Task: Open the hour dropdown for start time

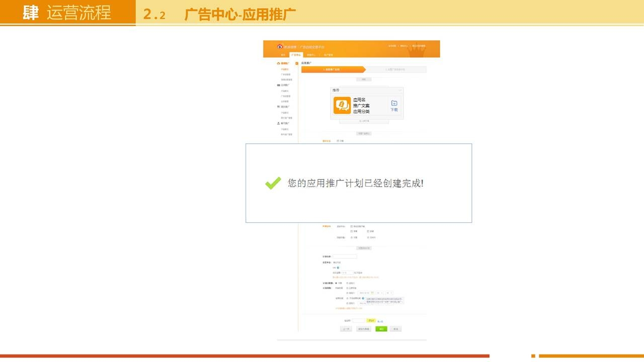Action: (x=380, y=293)
